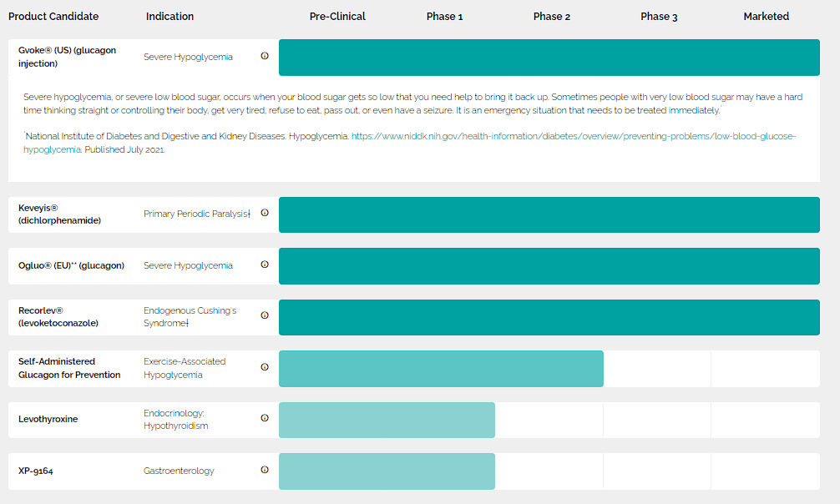Click info icon for Exercise-Associated Hypoglycemia
Viewport: 840px width, 504px height.
tap(265, 367)
